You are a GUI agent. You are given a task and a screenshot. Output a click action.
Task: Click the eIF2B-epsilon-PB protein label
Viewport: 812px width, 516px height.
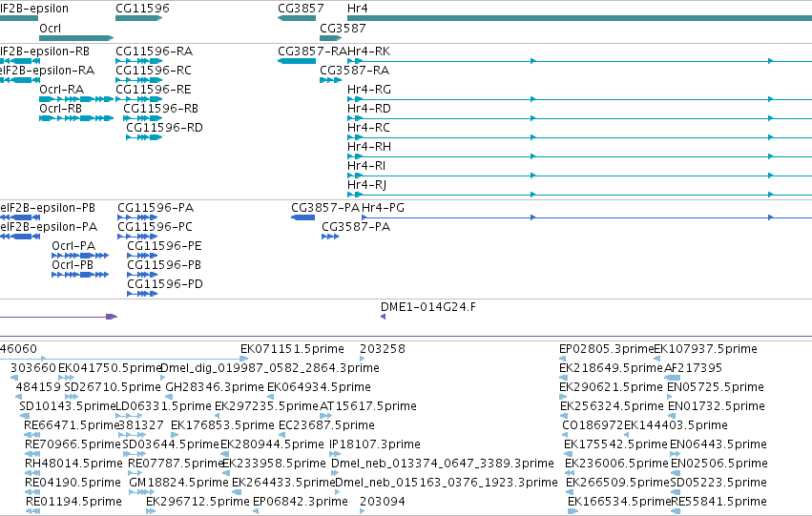pyautogui.click(x=48, y=208)
